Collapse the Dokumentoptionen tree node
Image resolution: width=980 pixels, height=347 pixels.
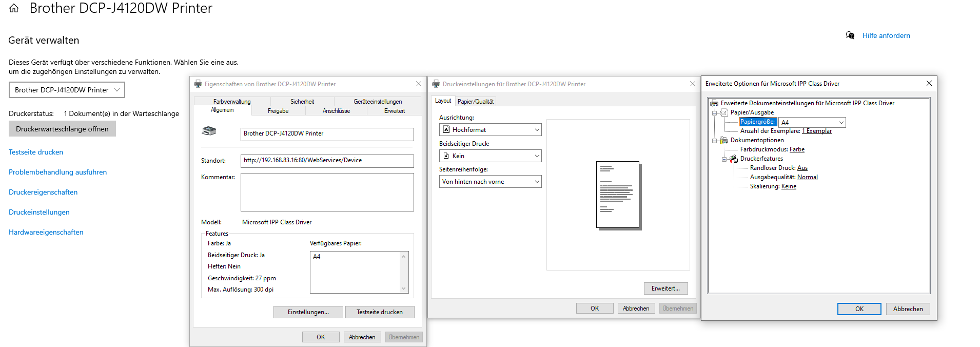[714, 141]
